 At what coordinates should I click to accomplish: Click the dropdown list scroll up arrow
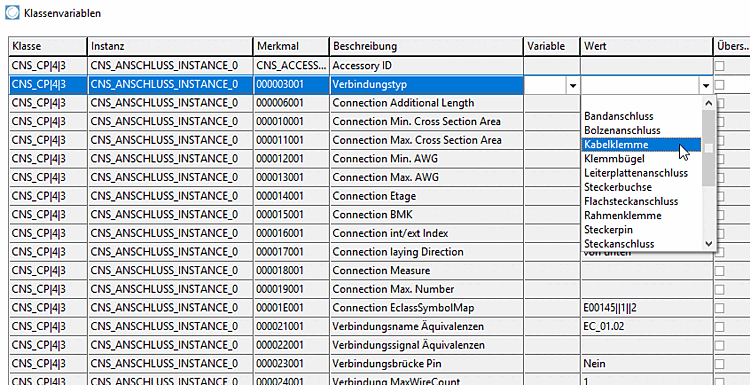point(708,102)
